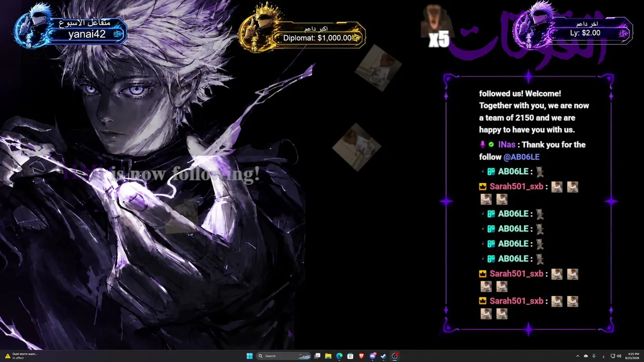Open Microsoft Store from the taskbar

[350, 356]
